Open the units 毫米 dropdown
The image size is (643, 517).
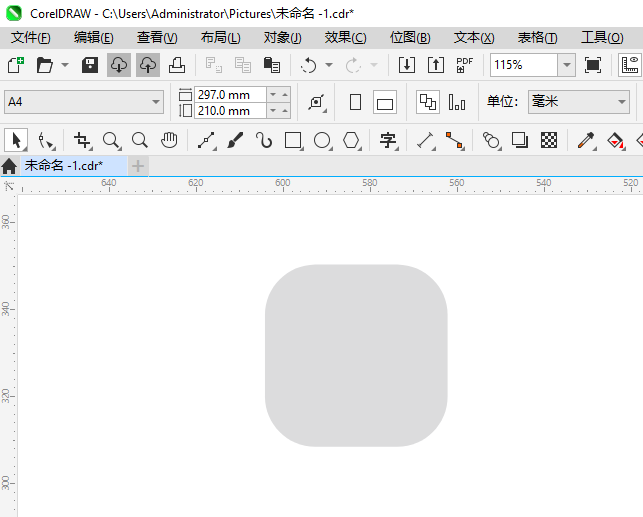[x=579, y=102]
